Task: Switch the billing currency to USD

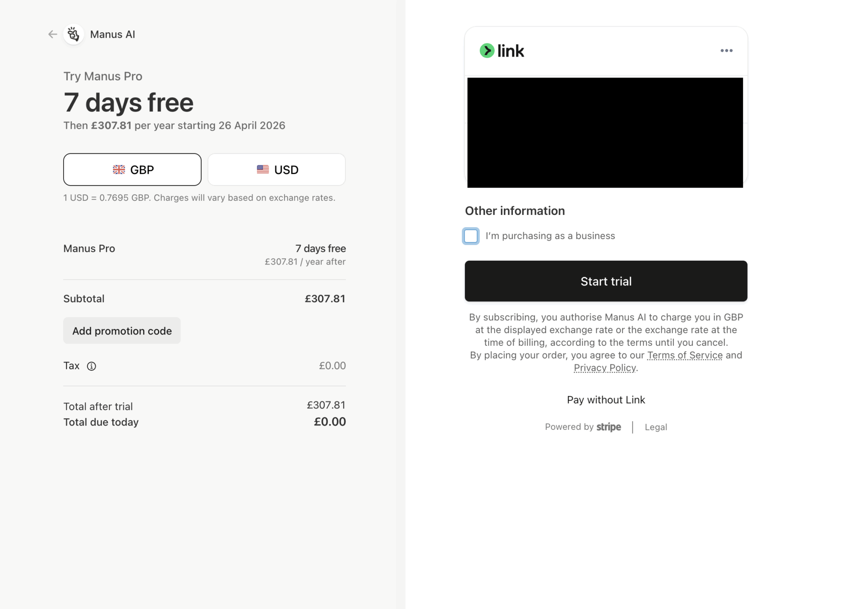Action: (277, 170)
